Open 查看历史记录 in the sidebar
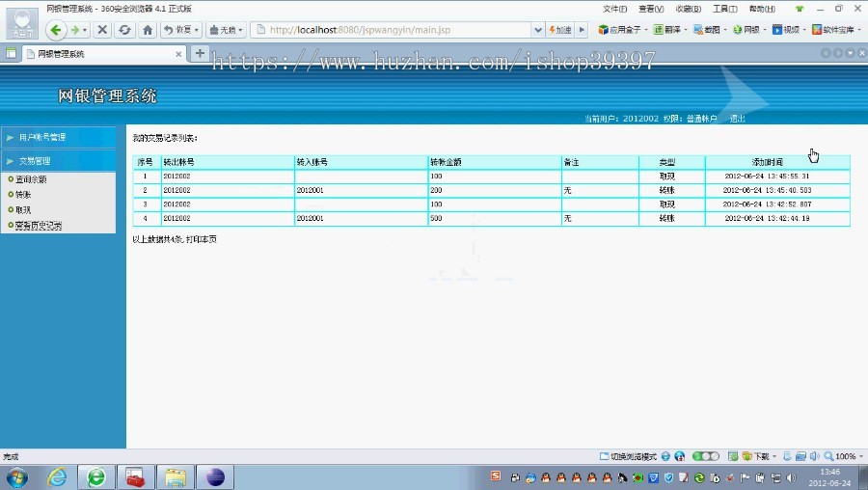This screenshot has width=868, height=490. pos(39,226)
